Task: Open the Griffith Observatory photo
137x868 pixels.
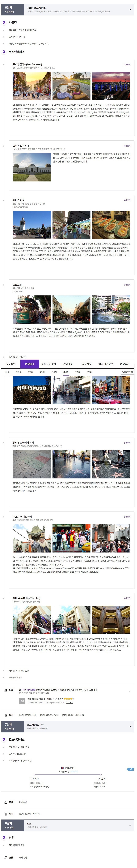Action: (x=32, y=167)
